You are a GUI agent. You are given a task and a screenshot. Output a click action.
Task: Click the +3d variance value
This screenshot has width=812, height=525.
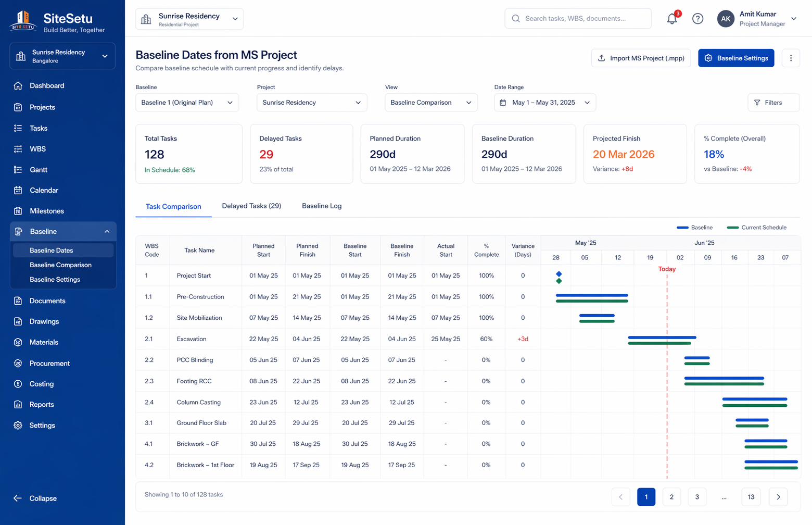point(523,339)
